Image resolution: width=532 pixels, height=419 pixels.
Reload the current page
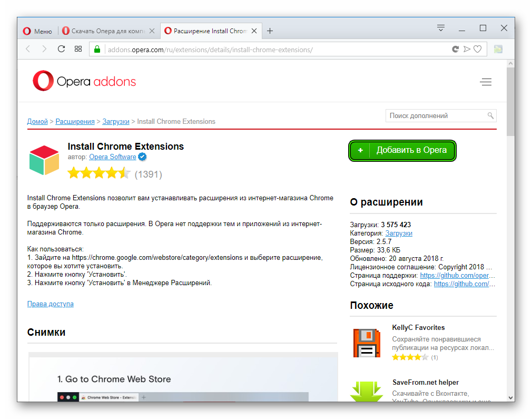(x=61, y=49)
